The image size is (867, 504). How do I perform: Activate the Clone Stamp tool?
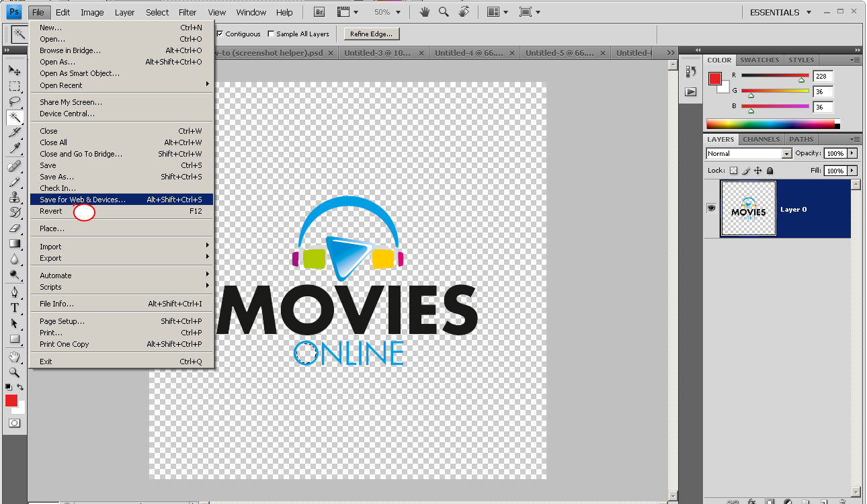(x=15, y=197)
